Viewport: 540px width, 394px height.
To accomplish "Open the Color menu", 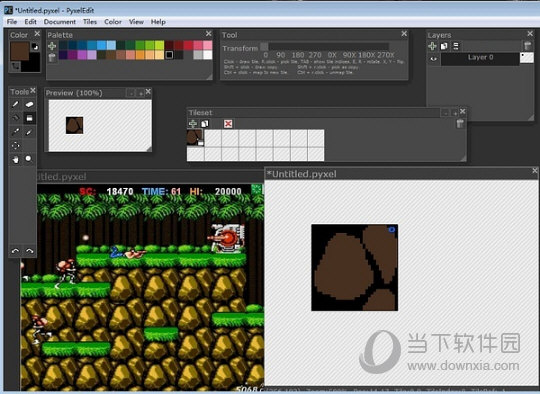I will tap(113, 22).
